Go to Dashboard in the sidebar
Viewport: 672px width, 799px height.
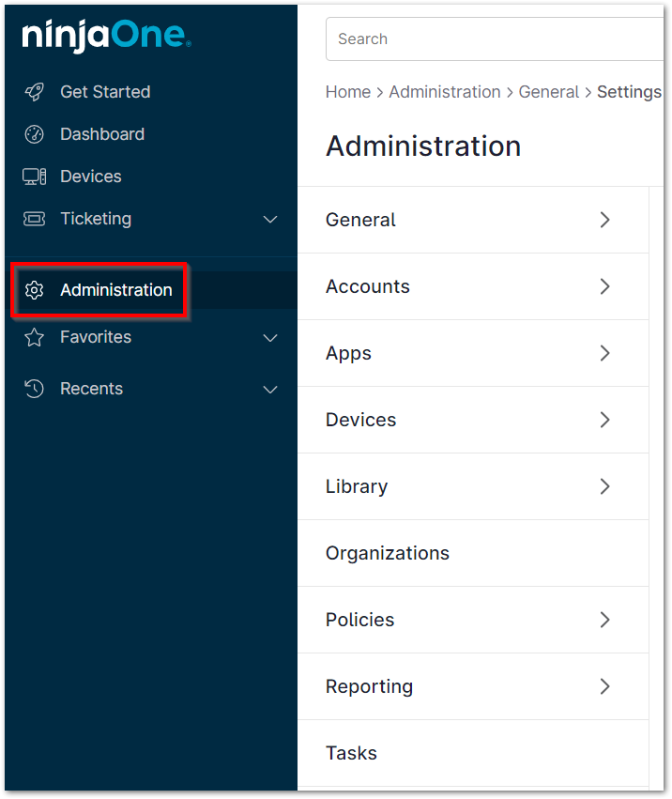102,134
